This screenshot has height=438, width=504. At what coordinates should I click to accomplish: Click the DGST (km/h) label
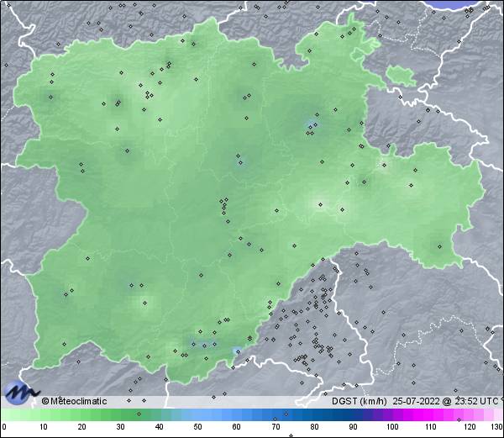[360, 401]
